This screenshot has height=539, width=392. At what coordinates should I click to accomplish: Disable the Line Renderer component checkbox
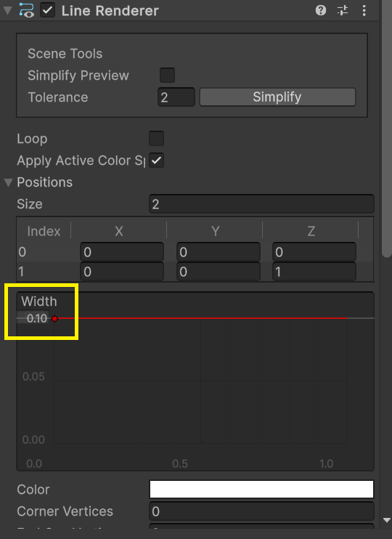47,10
